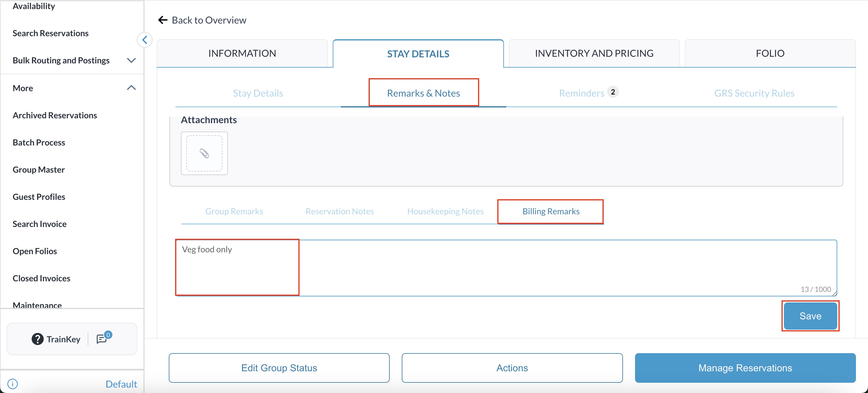Switch to Housekeeping Notes tab
Screen dimensions: 868x393
tap(445, 211)
